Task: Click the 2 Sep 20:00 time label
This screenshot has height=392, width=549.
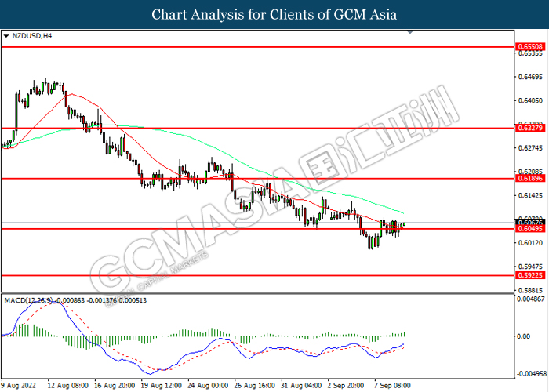Action: [346, 386]
